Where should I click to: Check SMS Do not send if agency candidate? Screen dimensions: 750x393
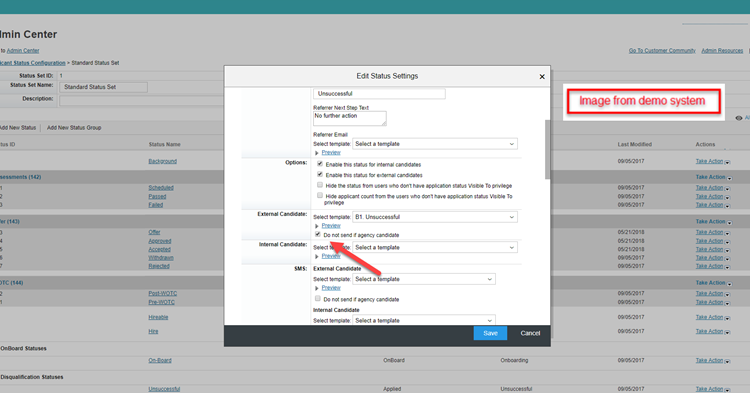(x=318, y=299)
